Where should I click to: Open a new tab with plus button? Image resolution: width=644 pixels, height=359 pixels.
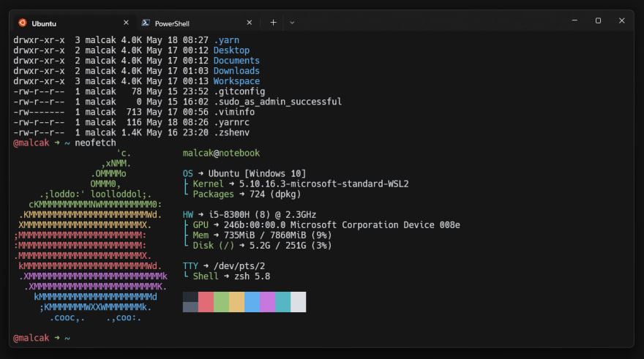273,23
